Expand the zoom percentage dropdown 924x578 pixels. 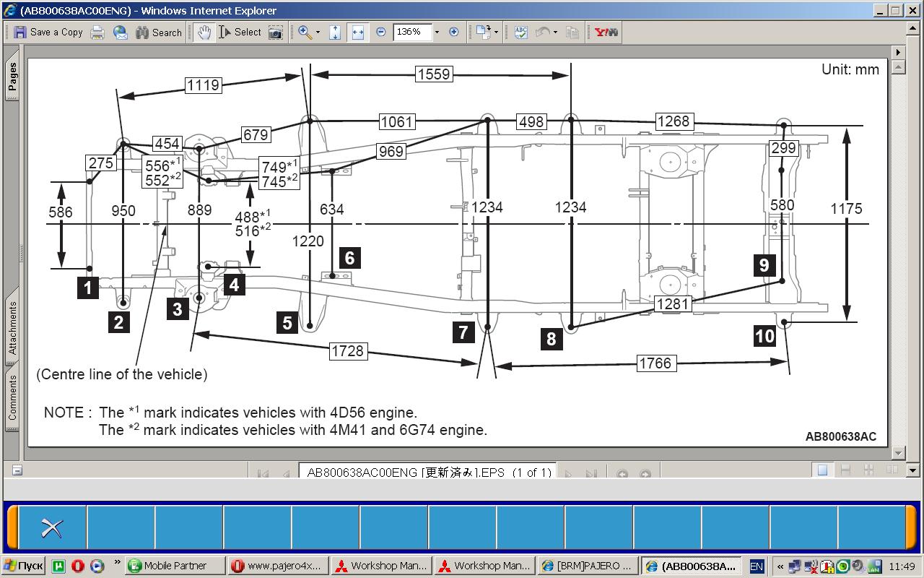(436, 32)
